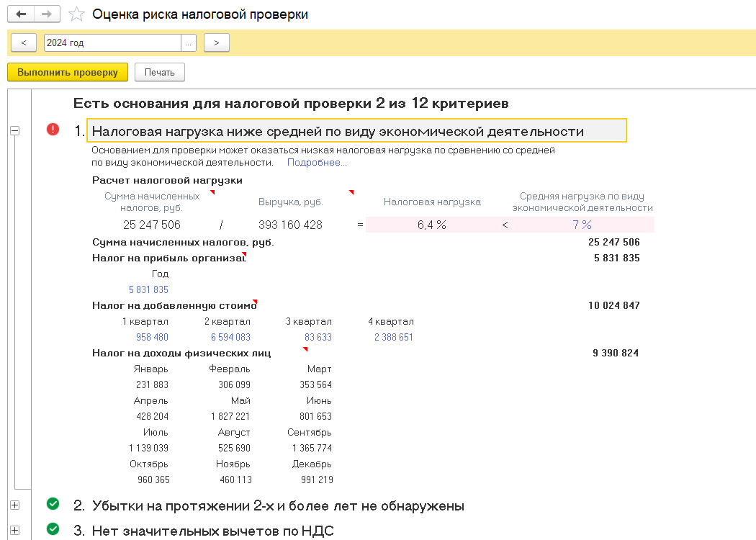Click the 2024 год period input field

coord(112,43)
